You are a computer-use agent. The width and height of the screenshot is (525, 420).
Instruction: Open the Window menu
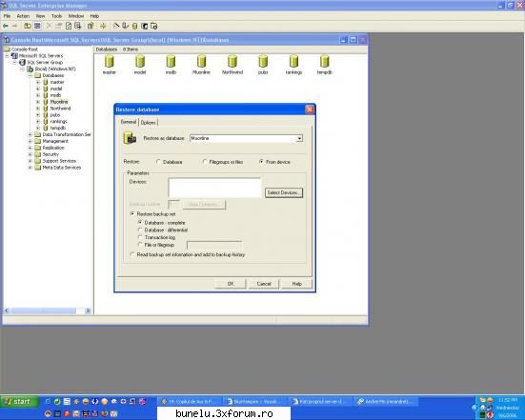tap(76, 16)
